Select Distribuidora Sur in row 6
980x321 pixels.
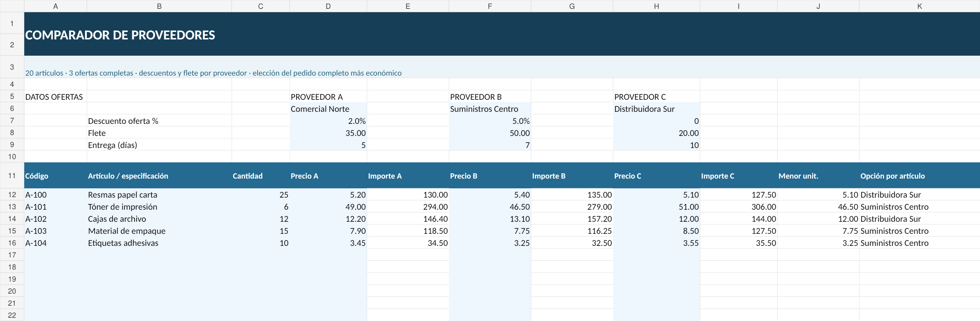pos(656,109)
